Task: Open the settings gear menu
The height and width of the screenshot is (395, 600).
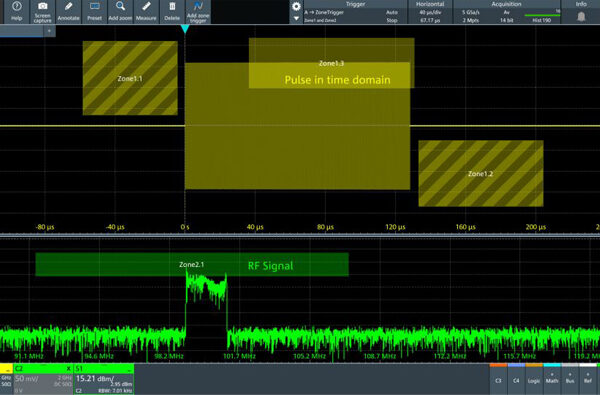Action: click(296, 6)
